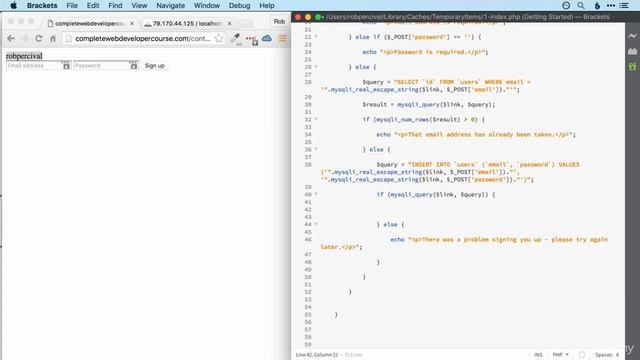
Task: Collapse the code block at line 22
Action: 316,37
